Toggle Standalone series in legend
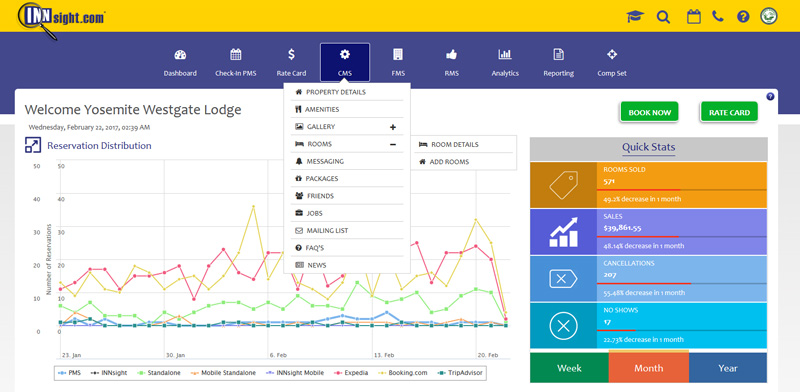 [x=158, y=373]
